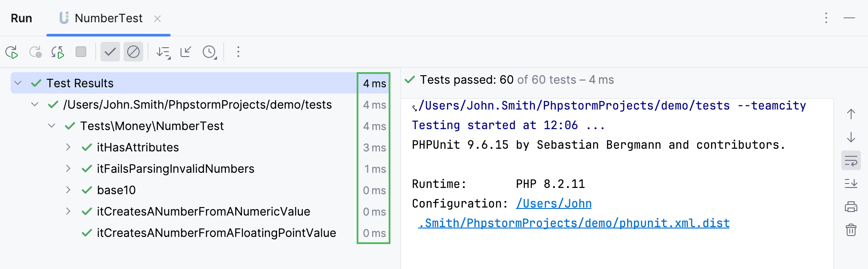Open toolbar more options menu
868x269 pixels.
pos(238,52)
